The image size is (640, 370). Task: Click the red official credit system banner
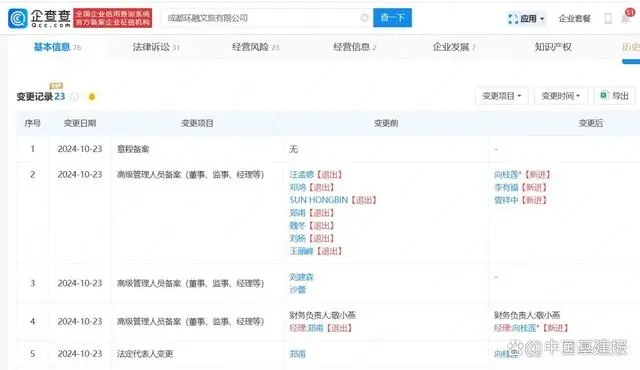[113, 18]
